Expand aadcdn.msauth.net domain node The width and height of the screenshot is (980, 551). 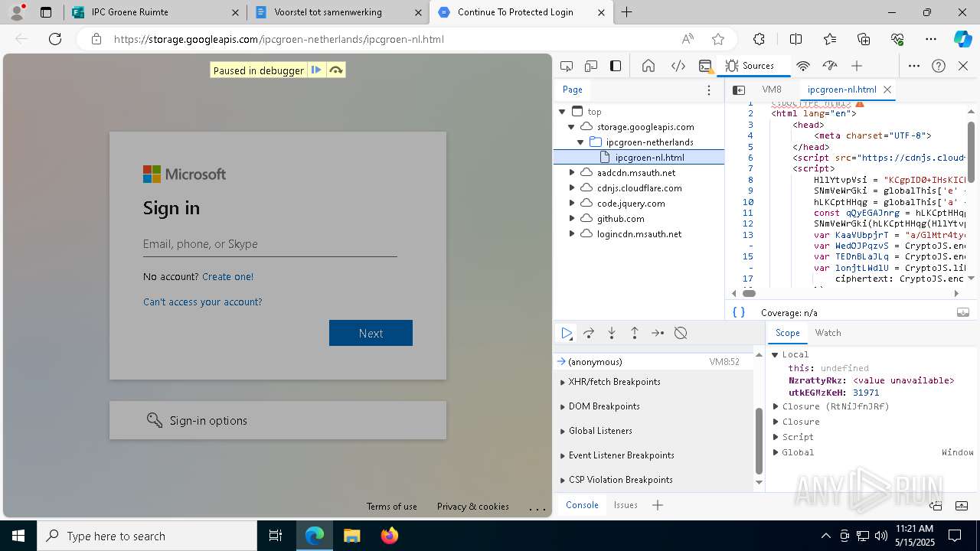[571, 173]
